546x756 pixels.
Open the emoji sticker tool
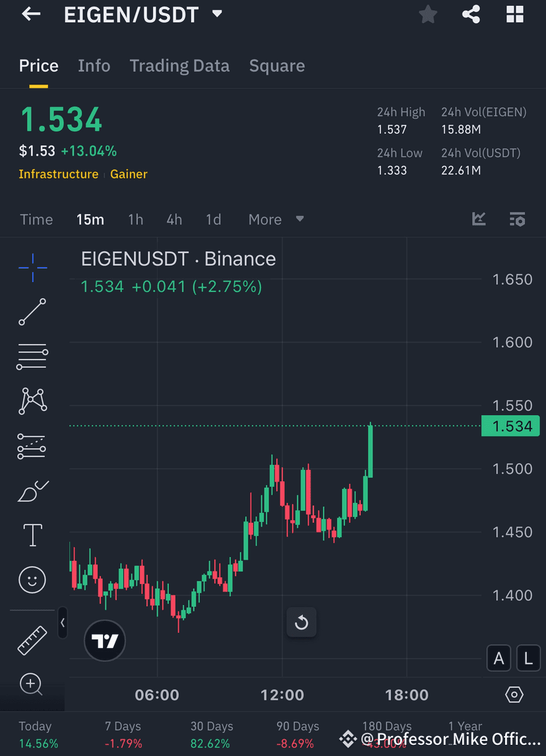pyautogui.click(x=32, y=580)
